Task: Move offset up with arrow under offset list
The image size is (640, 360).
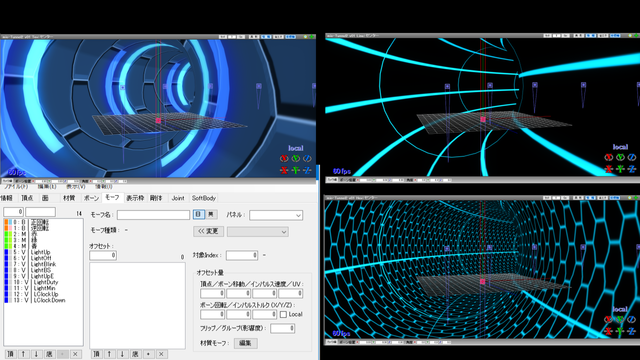Action: (109, 354)
